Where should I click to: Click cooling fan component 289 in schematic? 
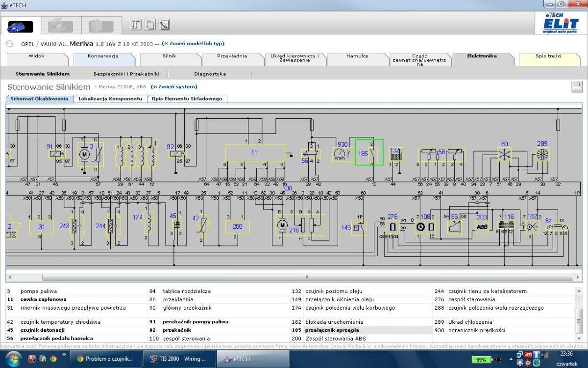point(542,154)
